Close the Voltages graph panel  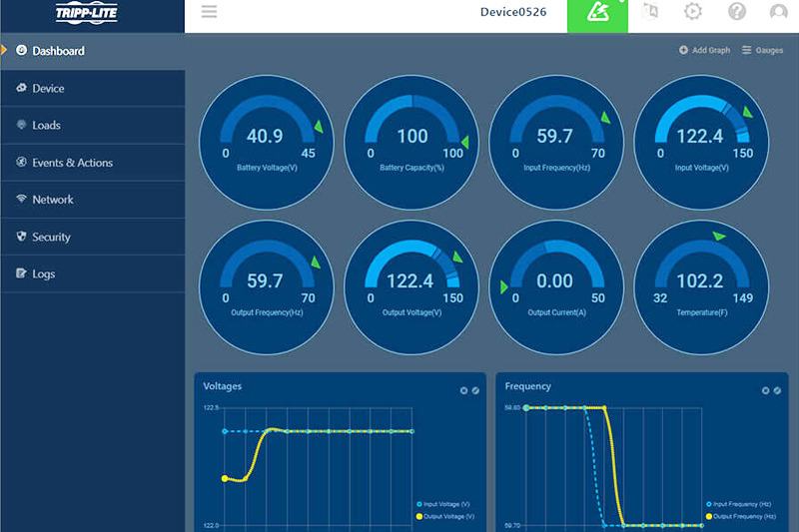(463, 390)
